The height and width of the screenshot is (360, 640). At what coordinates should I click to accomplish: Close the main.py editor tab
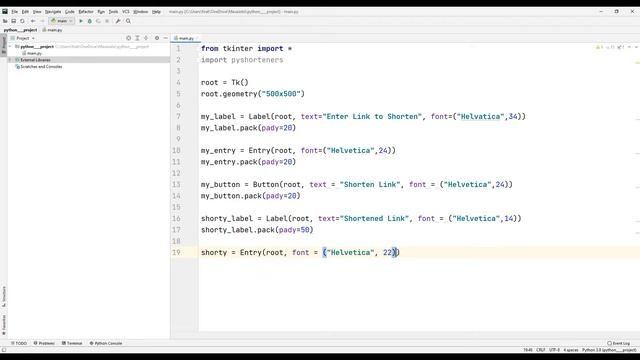pos(197,38)
